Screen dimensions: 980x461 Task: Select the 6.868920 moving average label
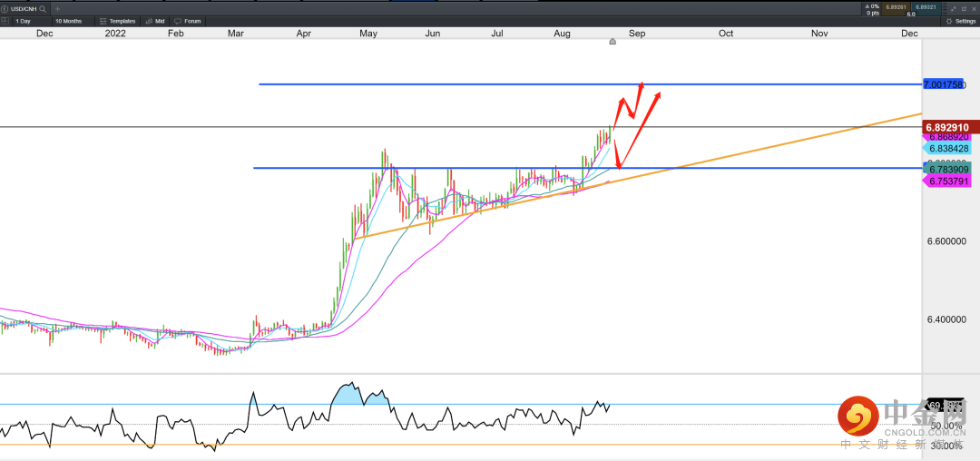[x=948, y=137]
